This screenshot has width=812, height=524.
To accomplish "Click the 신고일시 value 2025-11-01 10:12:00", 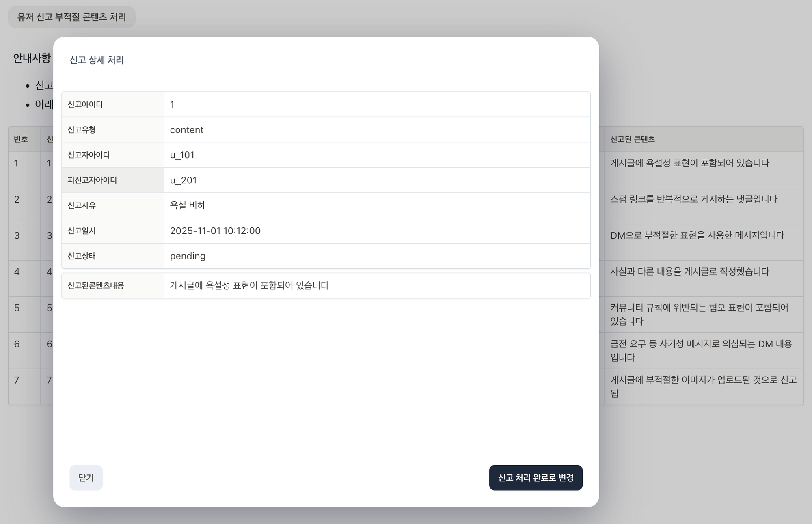I will coord(215,231).
